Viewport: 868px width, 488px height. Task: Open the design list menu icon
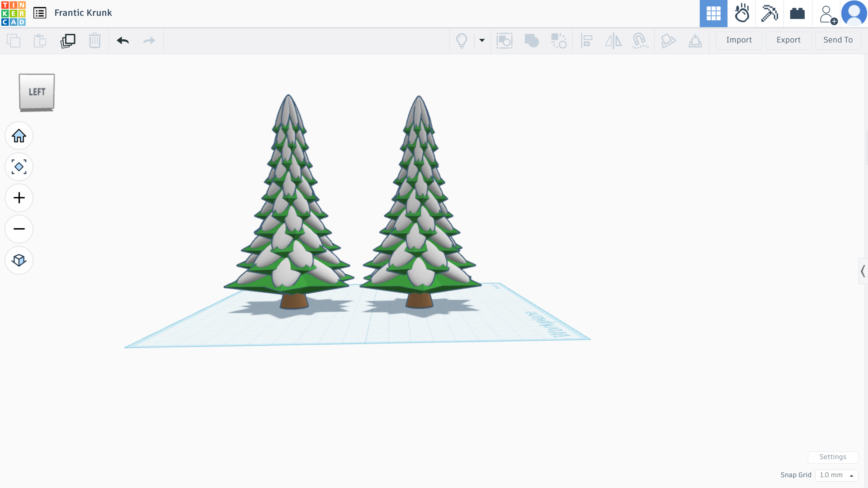click(x=40, y=13)
